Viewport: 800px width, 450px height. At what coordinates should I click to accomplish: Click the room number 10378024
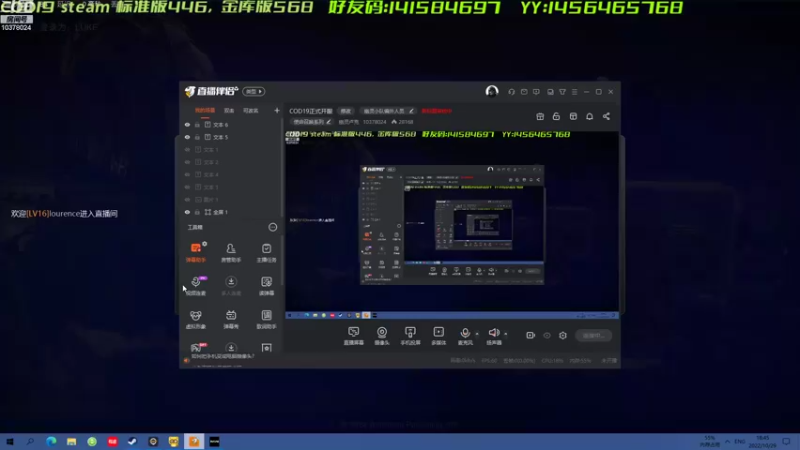click(374, 122)
